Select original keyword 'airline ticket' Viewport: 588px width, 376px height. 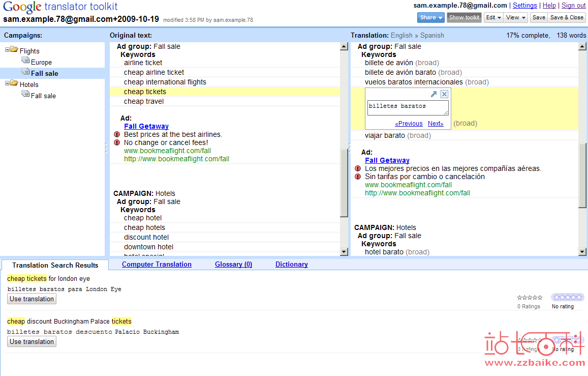pyautogui.click(x=143, y=63)
